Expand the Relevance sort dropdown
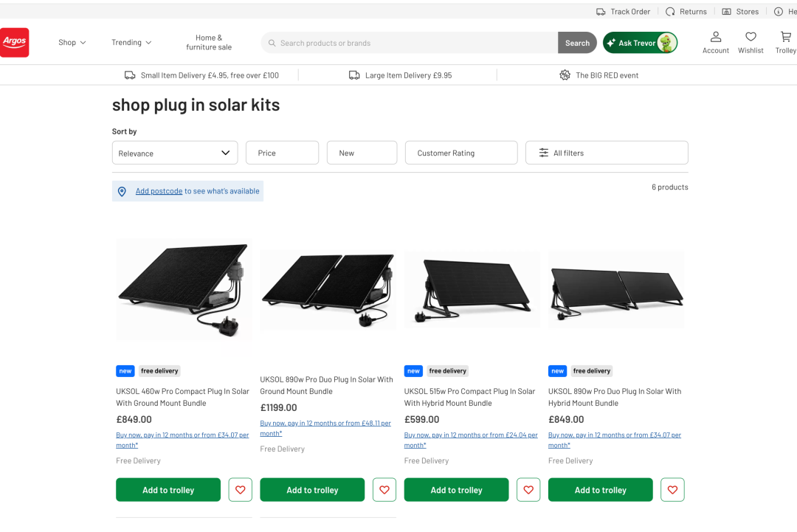 [175, 153]
